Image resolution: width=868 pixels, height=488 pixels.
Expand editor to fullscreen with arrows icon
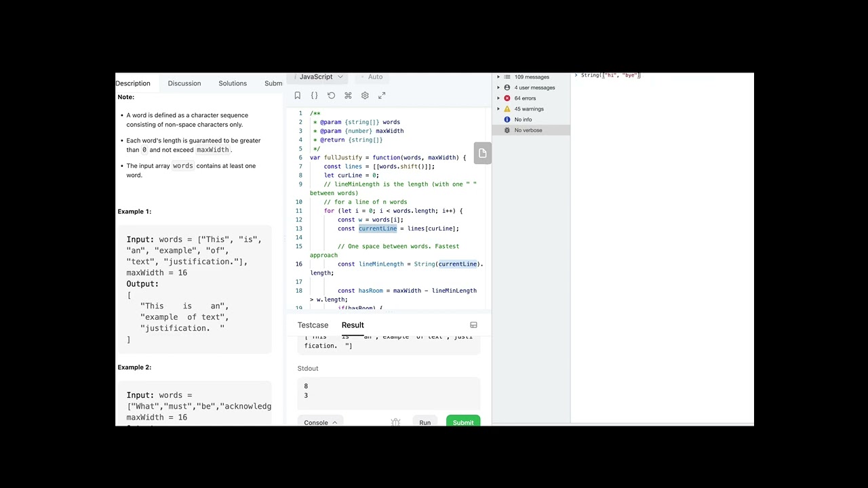[382, 96]
